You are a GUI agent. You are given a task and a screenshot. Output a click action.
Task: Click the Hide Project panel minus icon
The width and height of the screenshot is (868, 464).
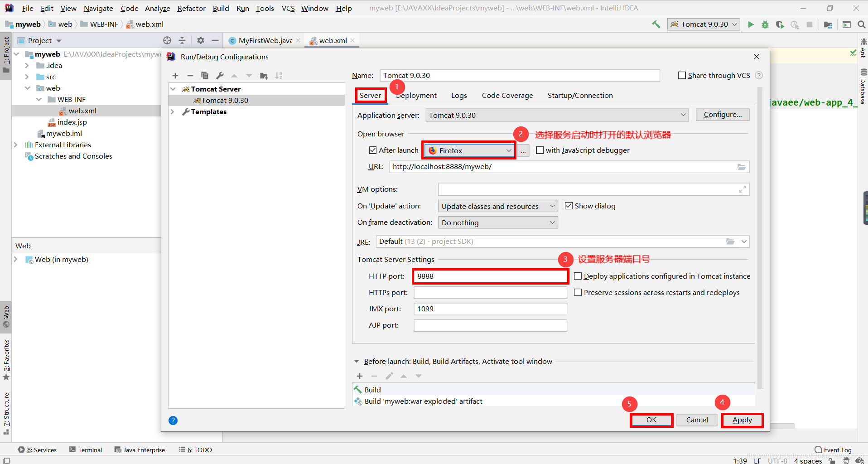215,40
